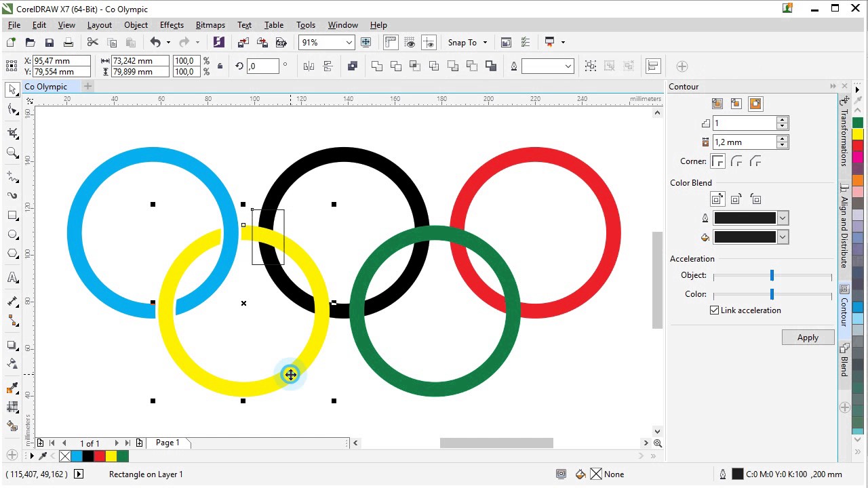Select the Crop tool
The width and height of the screenshot is (868, 488).
tap(12, 134)
